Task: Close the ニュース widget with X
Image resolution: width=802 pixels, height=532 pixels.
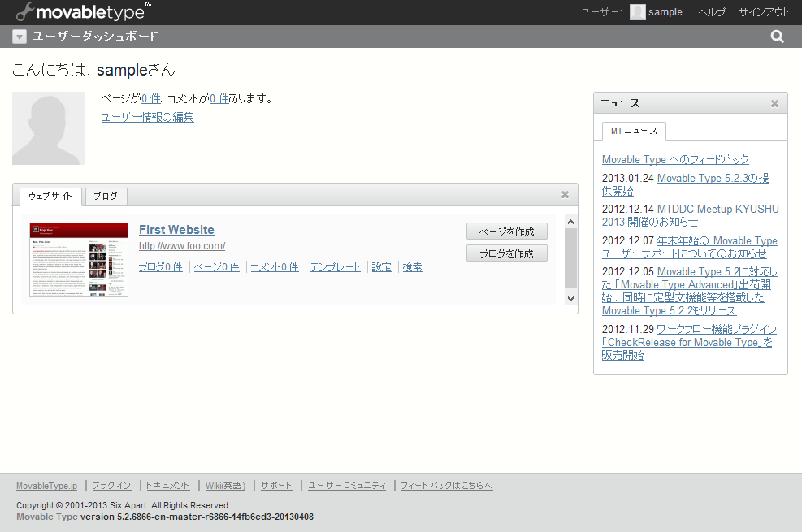Action: tap(775, 104)
